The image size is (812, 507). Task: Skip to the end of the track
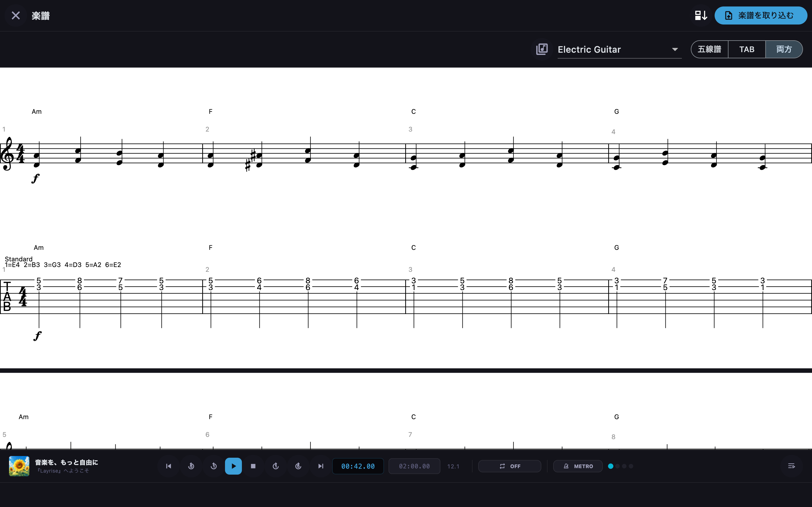coord(321,466)
